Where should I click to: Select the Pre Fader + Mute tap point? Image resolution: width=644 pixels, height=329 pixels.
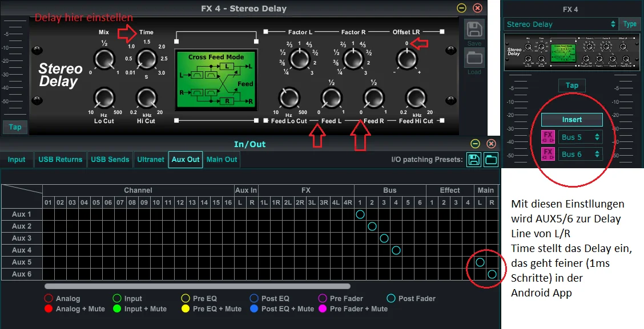[x=323, y=308]
